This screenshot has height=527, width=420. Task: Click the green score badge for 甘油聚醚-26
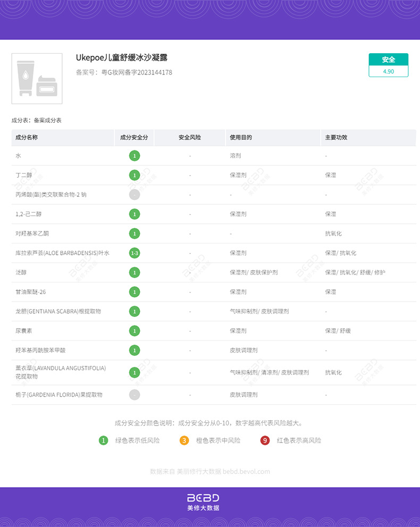[135, 292]
